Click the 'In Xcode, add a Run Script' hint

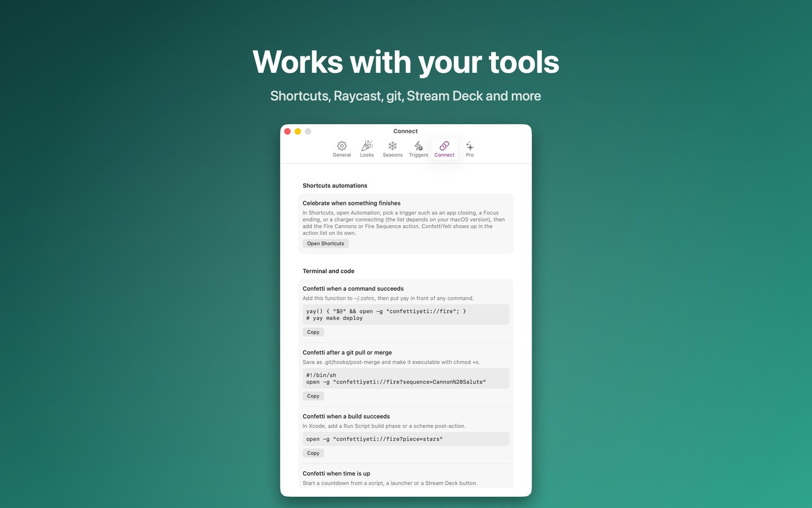384,426
